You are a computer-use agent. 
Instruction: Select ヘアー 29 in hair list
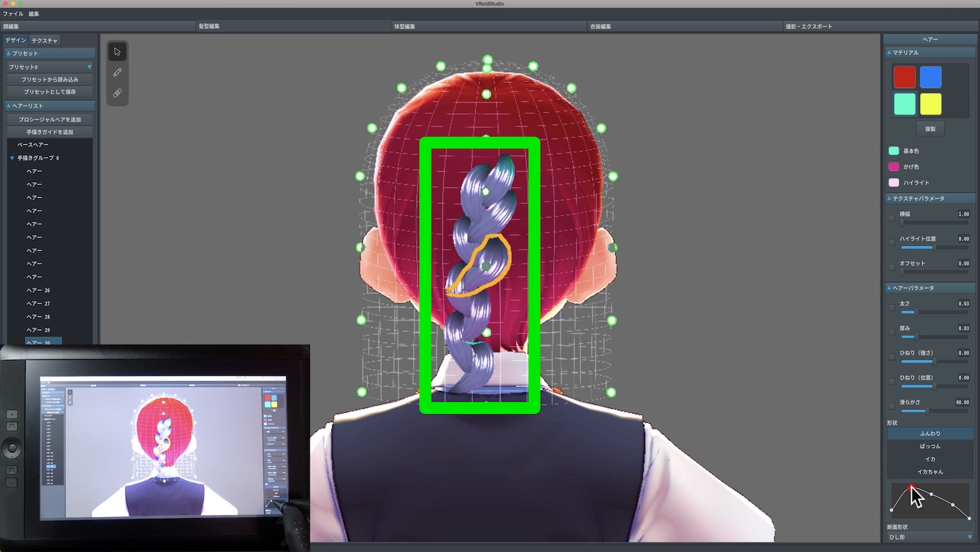pyautogui.click(x=38, y=330)
